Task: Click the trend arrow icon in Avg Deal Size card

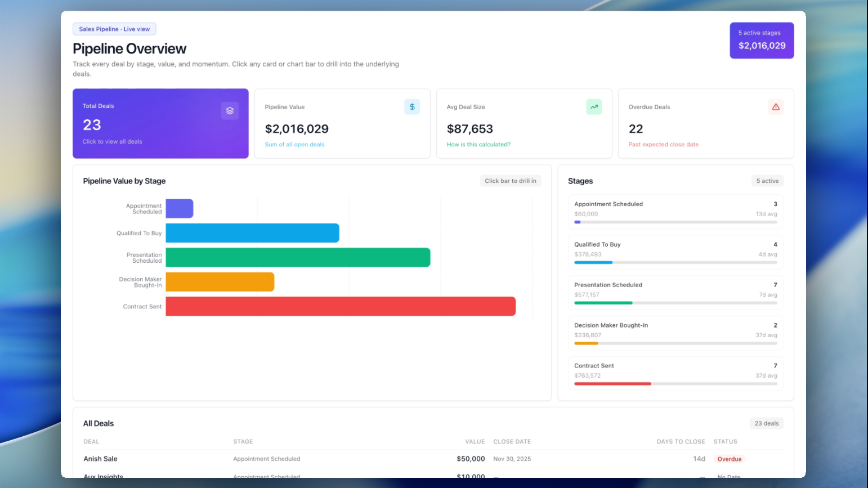Action: click(594, 107)
